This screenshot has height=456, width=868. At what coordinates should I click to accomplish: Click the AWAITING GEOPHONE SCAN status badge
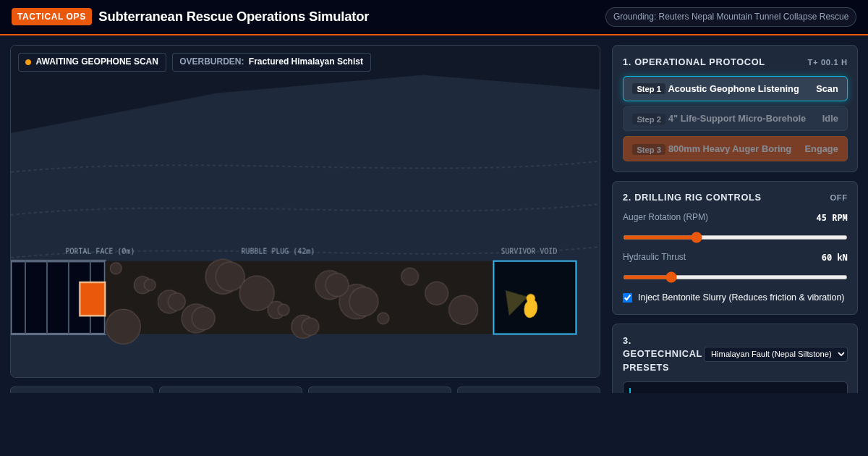[x=92, y=62]
